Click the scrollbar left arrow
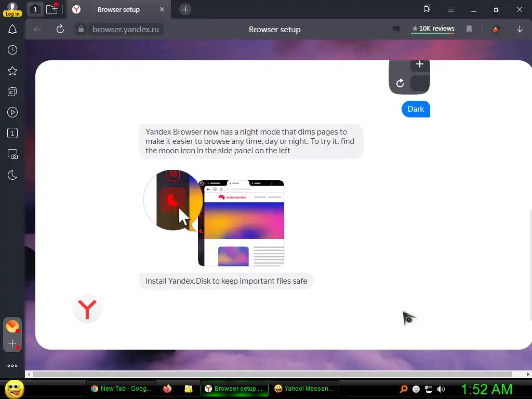Viewport: 532px width, 399px height. (29, 374)
